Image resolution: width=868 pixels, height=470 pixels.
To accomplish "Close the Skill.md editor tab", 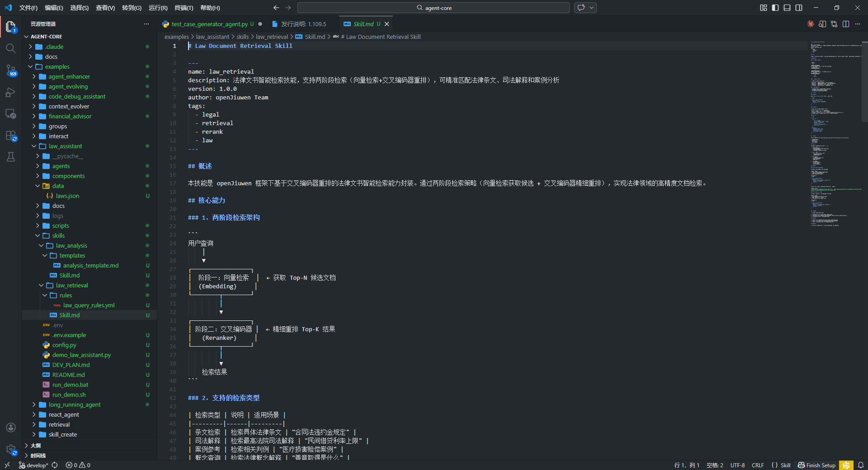I will (387, 24).
